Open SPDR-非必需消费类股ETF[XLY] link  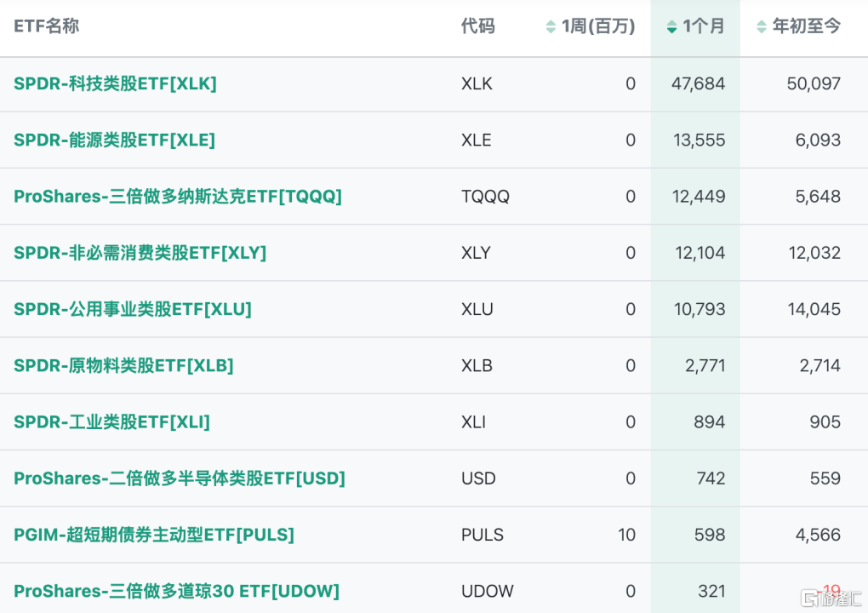(140, 253)
